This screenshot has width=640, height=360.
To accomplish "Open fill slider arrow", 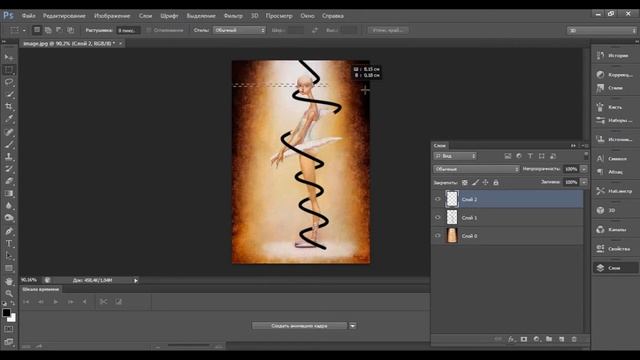I will pyautogui.click(x=584, y=182).
